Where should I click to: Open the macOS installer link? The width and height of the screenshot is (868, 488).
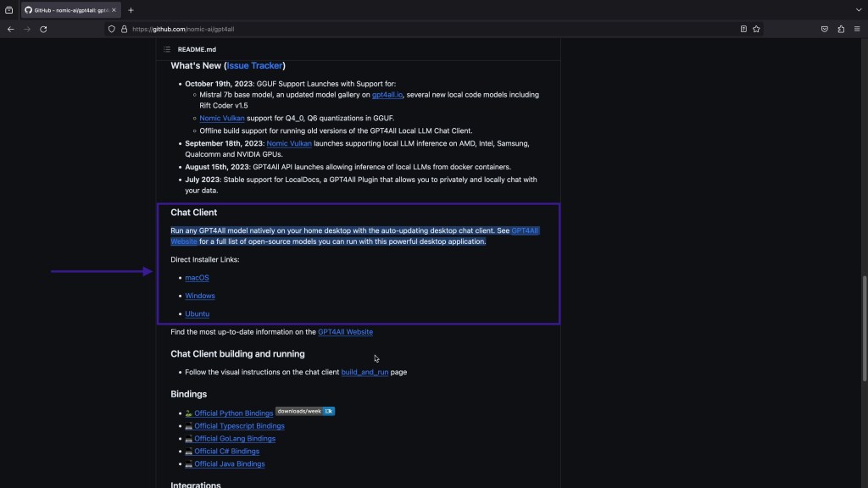click(x=197, y=278)
